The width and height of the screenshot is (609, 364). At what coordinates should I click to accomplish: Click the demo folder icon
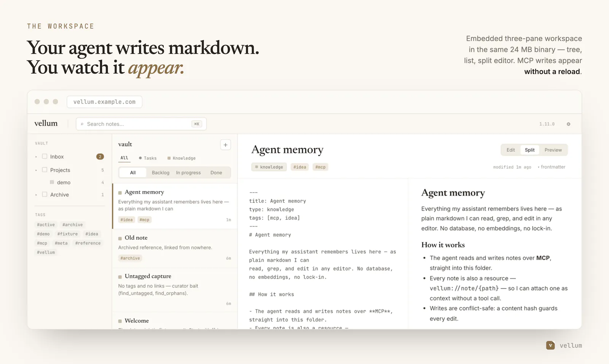coord(52,182)
